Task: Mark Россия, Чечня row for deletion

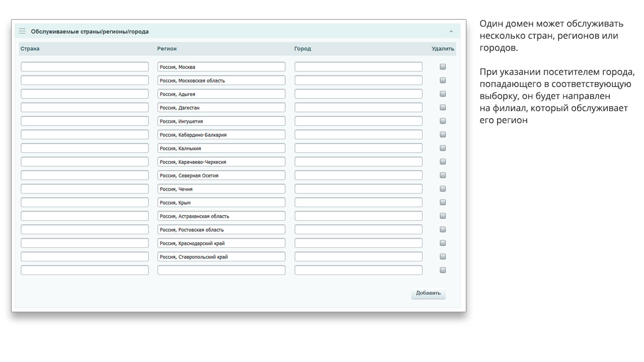Action: (x=443, y=189)
